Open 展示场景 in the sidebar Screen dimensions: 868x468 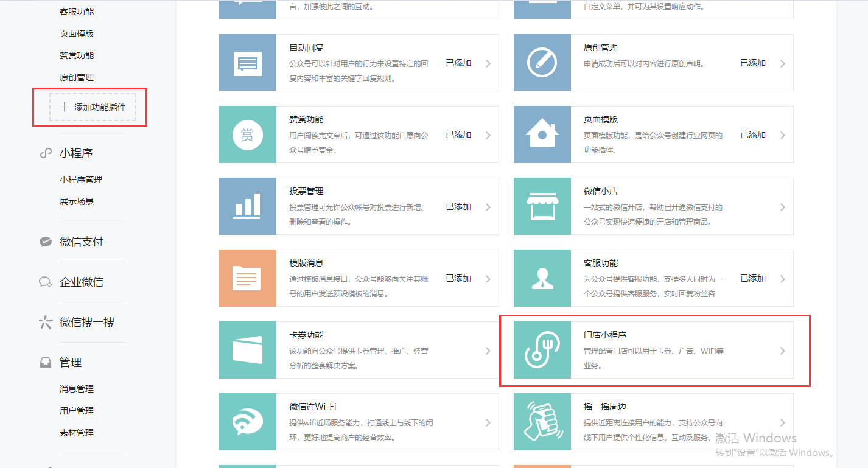[x=77, y=201]
